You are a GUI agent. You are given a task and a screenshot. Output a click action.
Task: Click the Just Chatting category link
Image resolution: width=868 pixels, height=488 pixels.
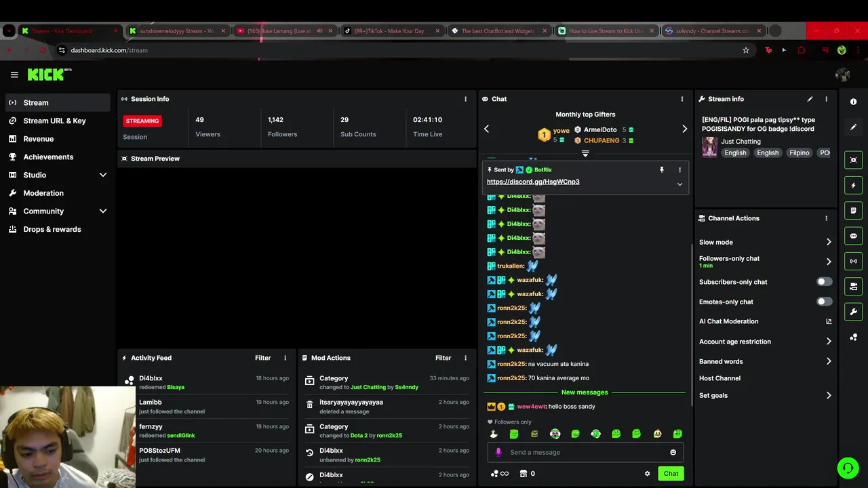pos(741,142)
